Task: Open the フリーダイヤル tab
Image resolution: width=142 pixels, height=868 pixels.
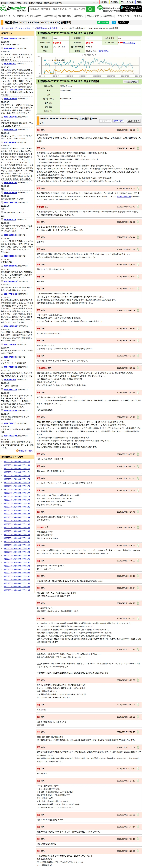Action: click(127, 2)
